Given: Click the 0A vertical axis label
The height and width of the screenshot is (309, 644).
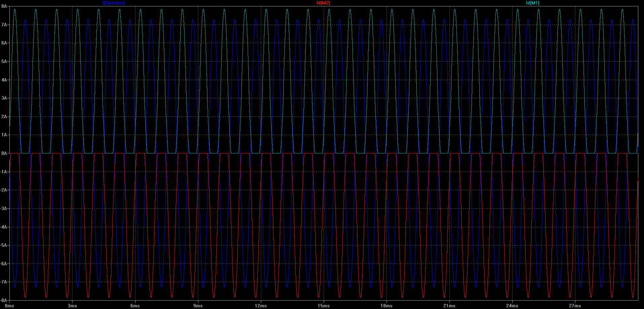Looking at the screenshot, I should (x=4, y=153).
